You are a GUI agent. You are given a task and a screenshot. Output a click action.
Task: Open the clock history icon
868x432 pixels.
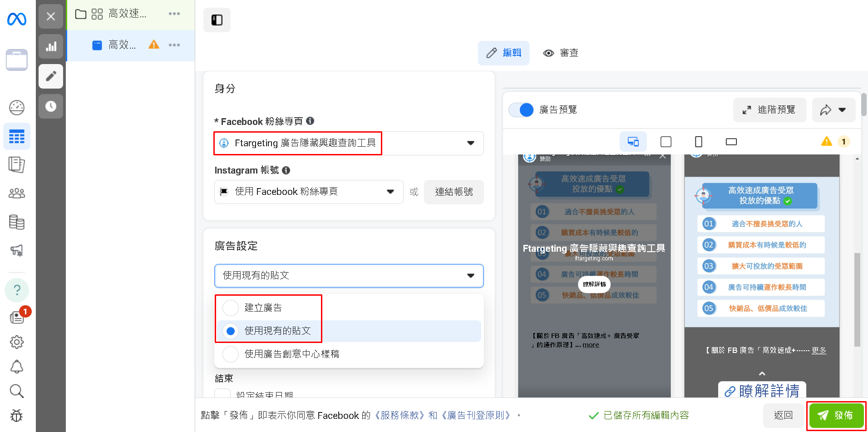pos(51,106)
